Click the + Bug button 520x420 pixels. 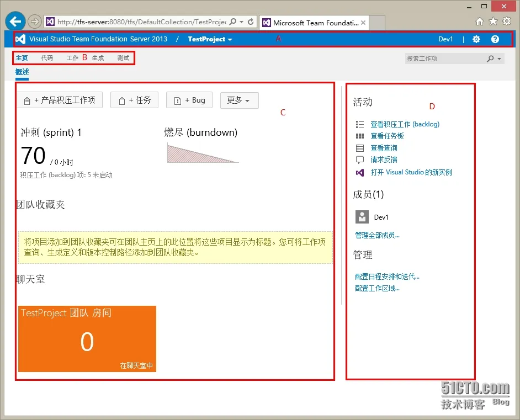coord(189,100)
